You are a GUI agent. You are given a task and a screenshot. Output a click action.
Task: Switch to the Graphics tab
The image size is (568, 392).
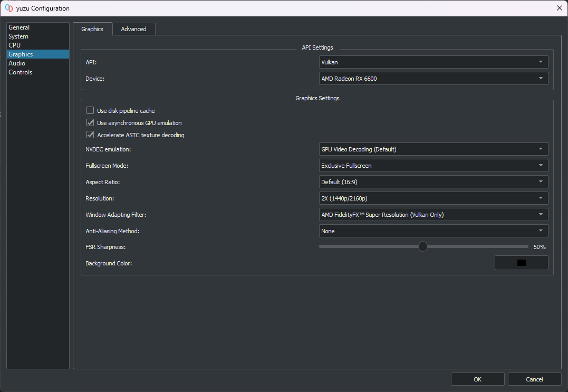point(92,29)
